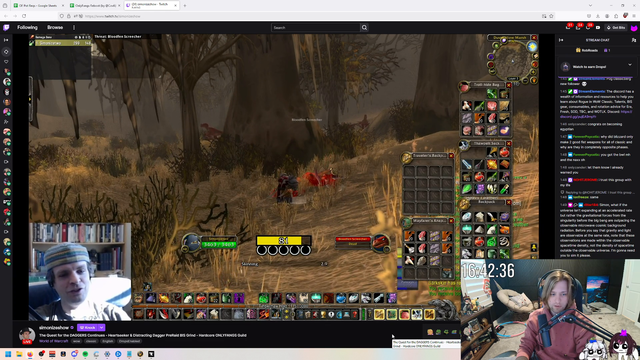
Task: Click the whispers icon in the top navigation
Action: pos(588,27)
